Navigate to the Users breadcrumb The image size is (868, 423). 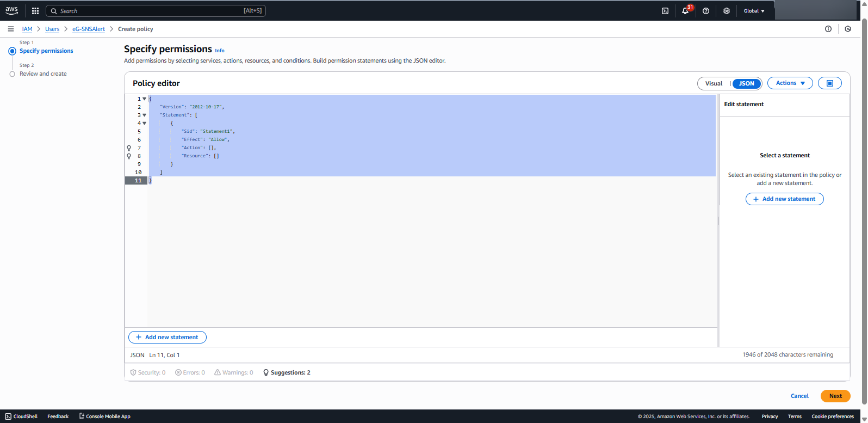point(52,29)
